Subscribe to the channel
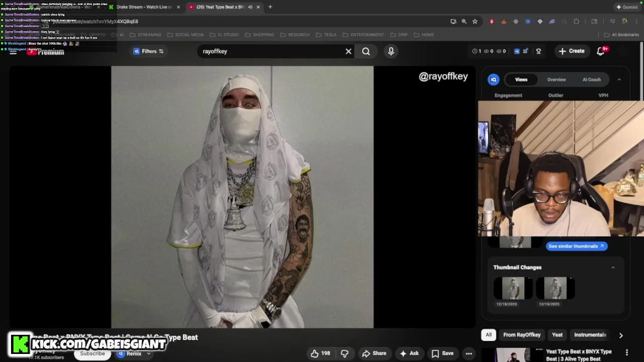Screen dimensions: 644x362 (93, 354)
